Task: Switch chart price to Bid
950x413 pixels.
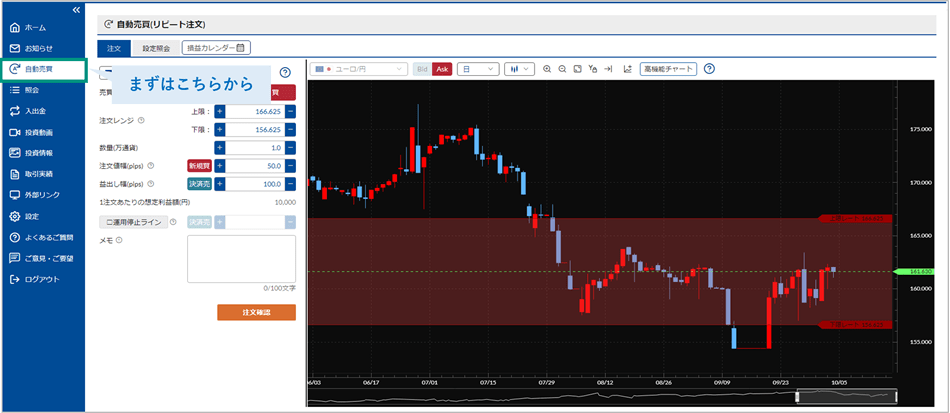Action: tap(422, 69)
